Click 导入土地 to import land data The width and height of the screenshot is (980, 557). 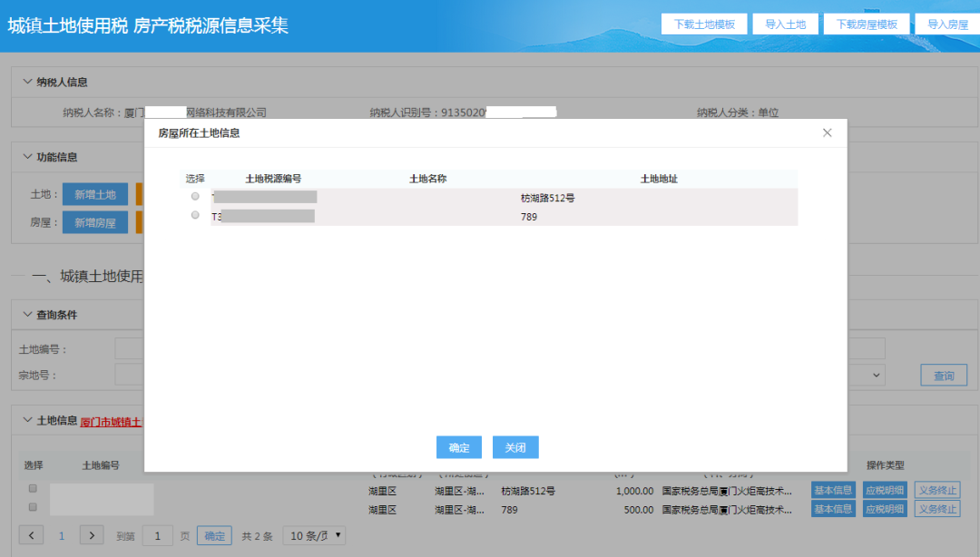pyautogui.click(x=785, y=24)
